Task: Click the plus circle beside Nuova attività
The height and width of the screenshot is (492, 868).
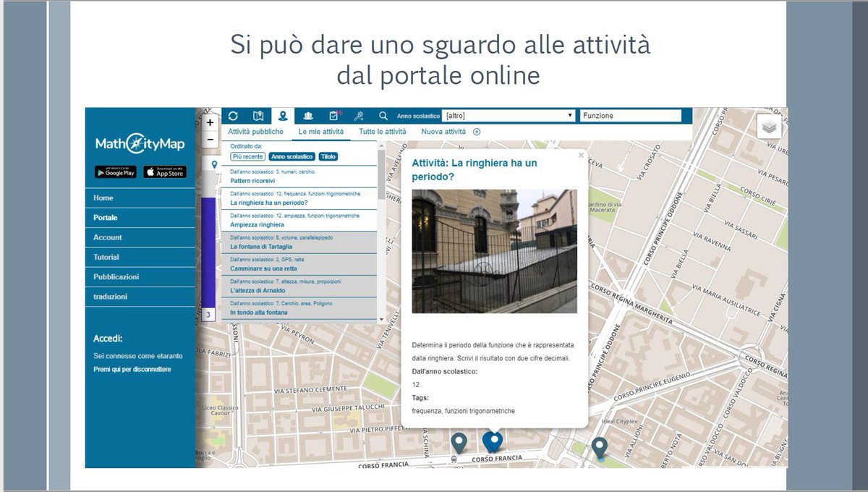Action: coord(477,132)
